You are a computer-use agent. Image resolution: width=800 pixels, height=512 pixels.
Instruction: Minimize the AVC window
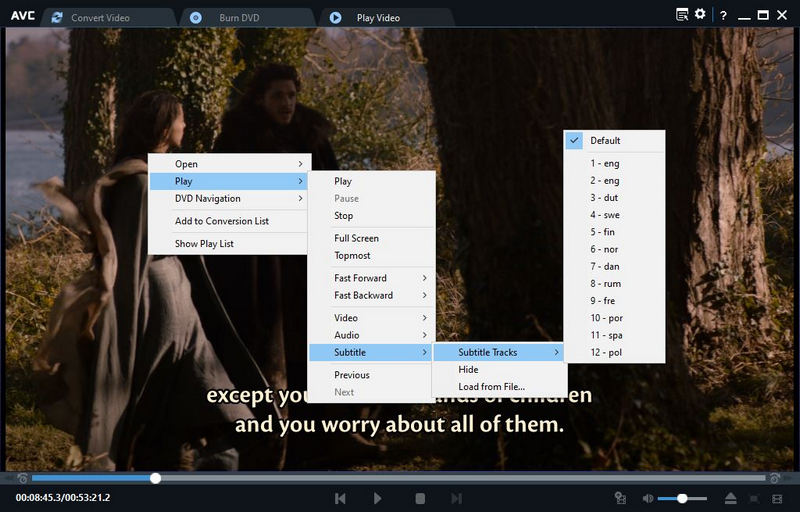click(x=744, y=16)
